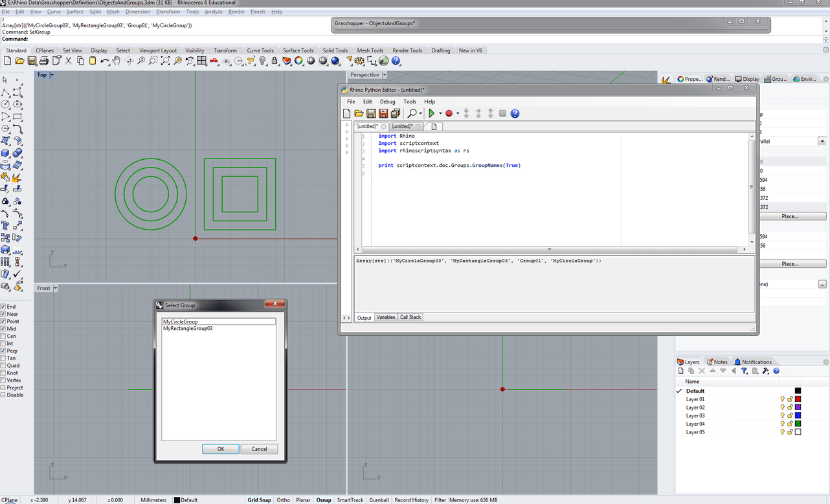Toggle the Quad object snap checkbox

pos(3,366)
